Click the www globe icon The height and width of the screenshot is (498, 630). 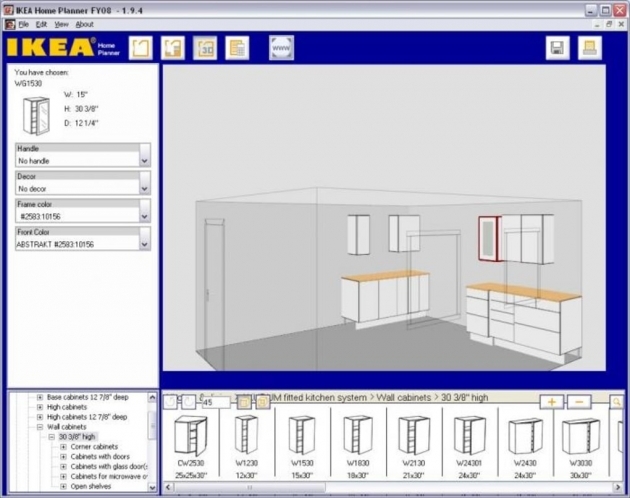coord(281,48)
